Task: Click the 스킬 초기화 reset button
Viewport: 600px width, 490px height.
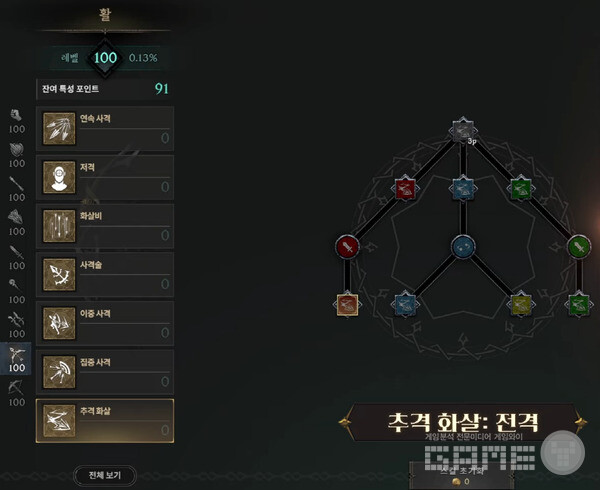Action: pos(462,475)
